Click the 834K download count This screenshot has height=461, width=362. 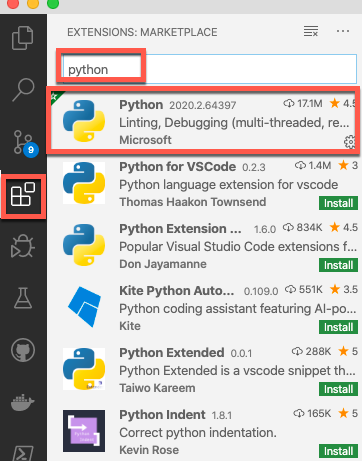(303, 227)
